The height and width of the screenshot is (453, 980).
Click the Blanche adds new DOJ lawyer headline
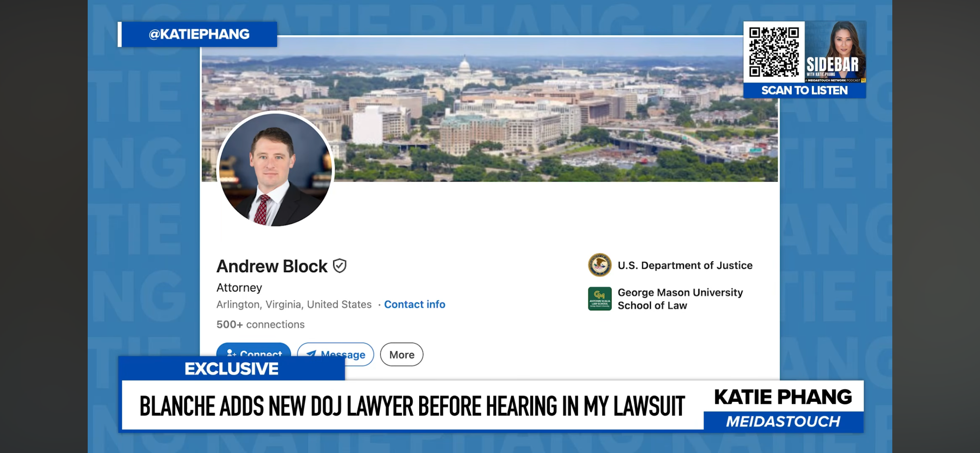(x=412, y=406)
